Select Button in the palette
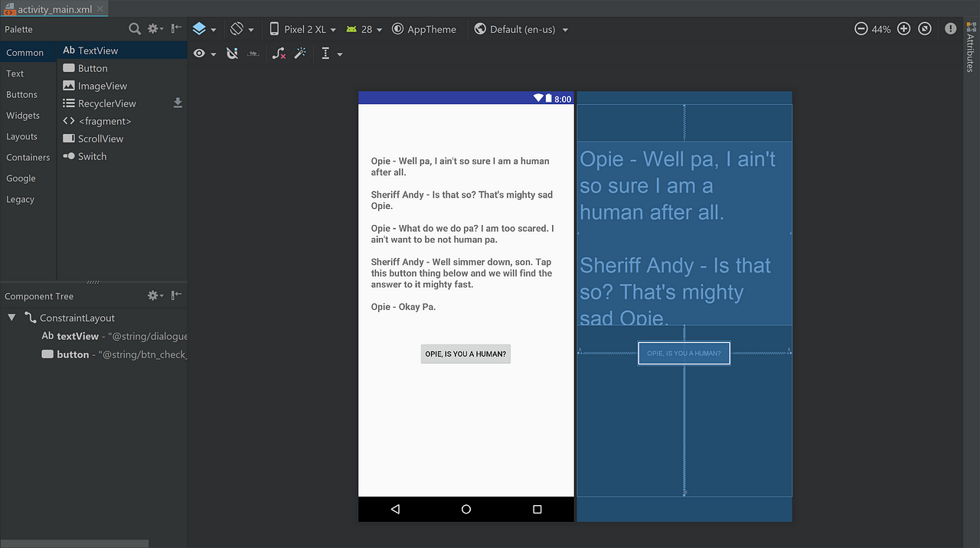 [122, 68]
